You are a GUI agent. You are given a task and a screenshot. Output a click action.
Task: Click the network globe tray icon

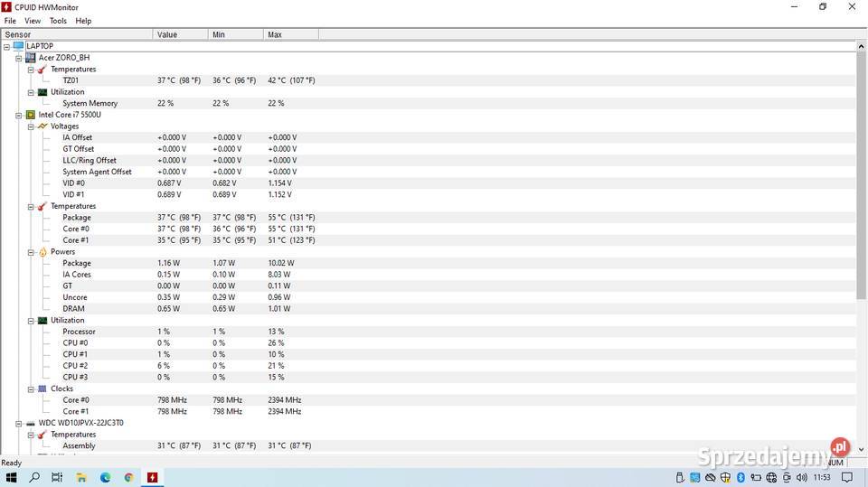pyautogui.click(x=771, y=477)
